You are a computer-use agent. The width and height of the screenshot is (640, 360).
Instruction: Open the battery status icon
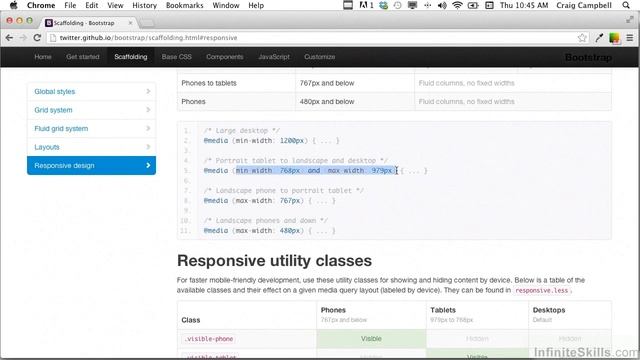(x=473, y=5)
